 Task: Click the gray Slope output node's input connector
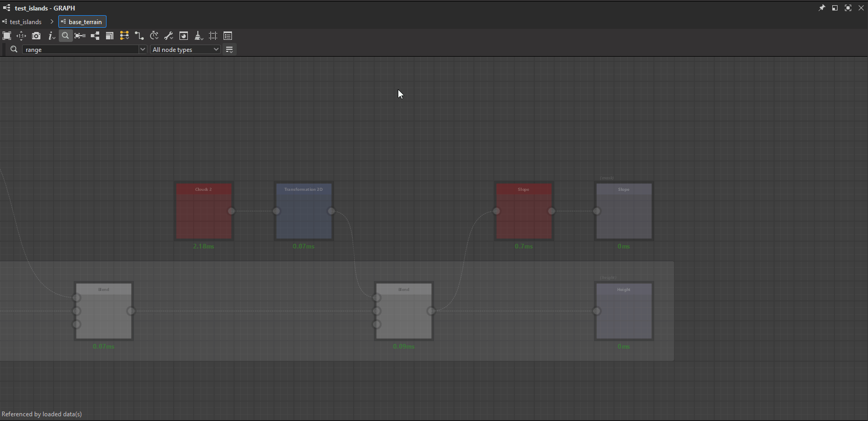[x=597, y=211]
